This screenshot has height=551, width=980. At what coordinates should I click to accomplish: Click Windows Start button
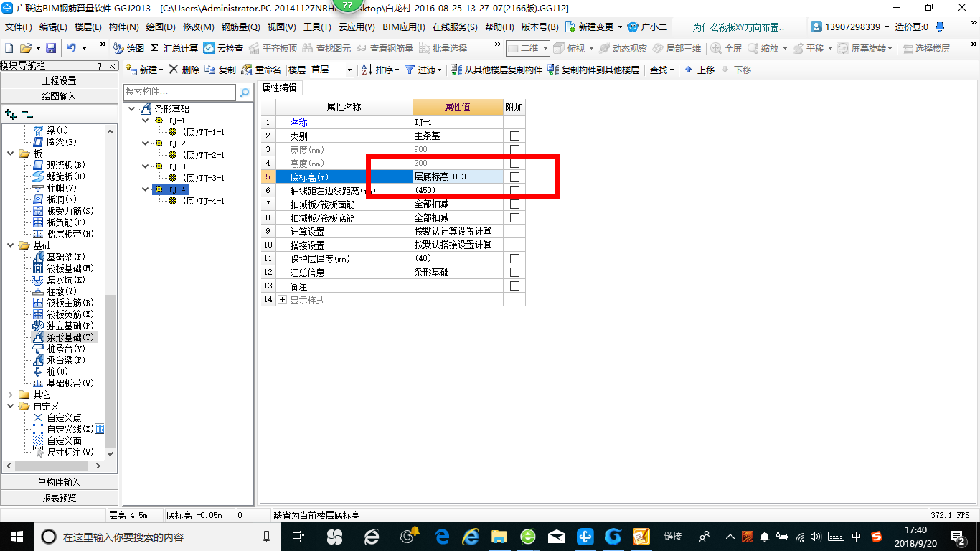17,537
